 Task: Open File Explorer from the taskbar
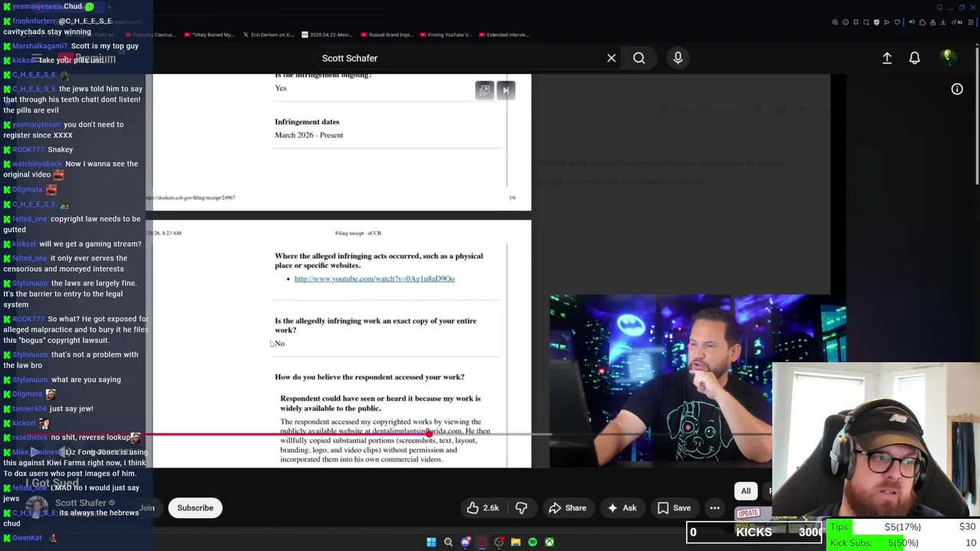515,542
